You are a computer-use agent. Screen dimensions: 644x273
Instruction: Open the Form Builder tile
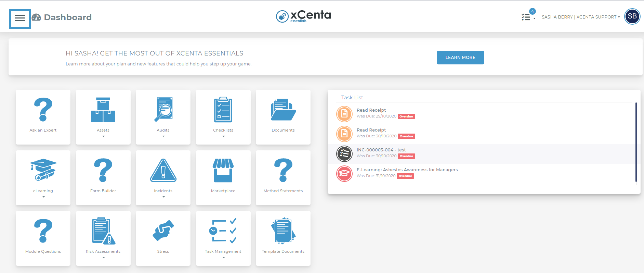click(x=103, y=178)
